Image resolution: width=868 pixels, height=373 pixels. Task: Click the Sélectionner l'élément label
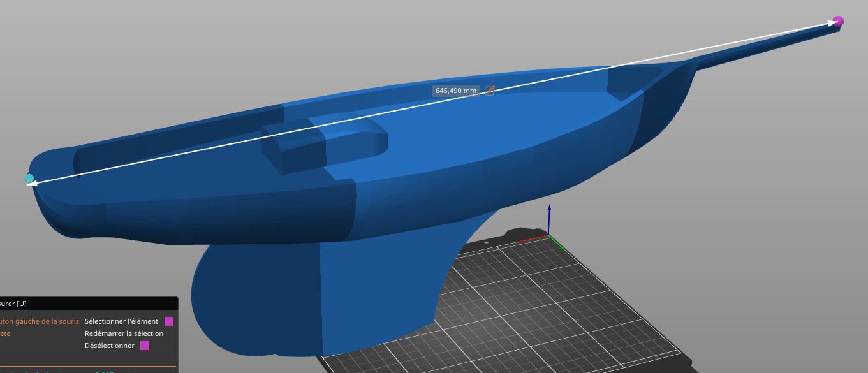coord(121,321)
